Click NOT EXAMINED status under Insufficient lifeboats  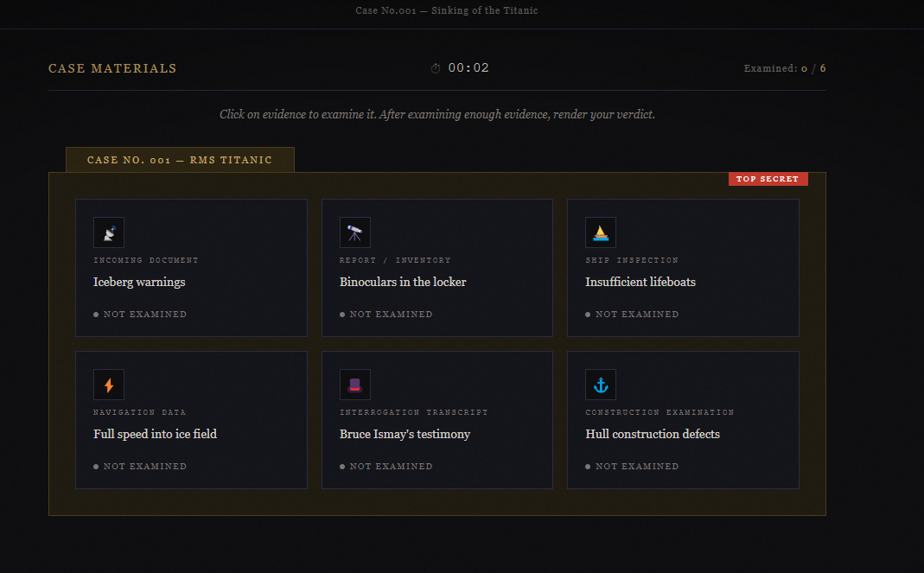(x=632, y=315)
